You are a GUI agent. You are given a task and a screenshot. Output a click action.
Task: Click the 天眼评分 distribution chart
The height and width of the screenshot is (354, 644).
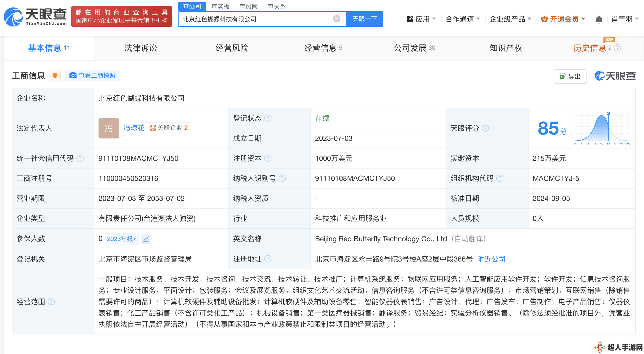click(x=602, y=128)
